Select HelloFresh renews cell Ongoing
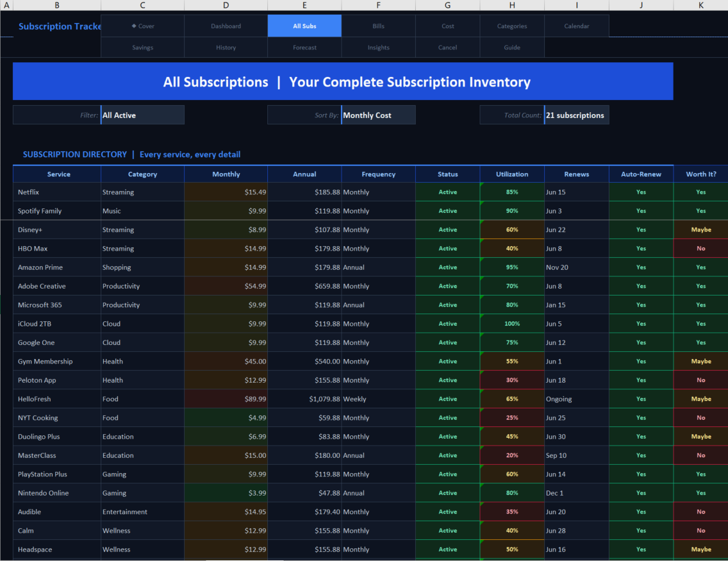 577,399
